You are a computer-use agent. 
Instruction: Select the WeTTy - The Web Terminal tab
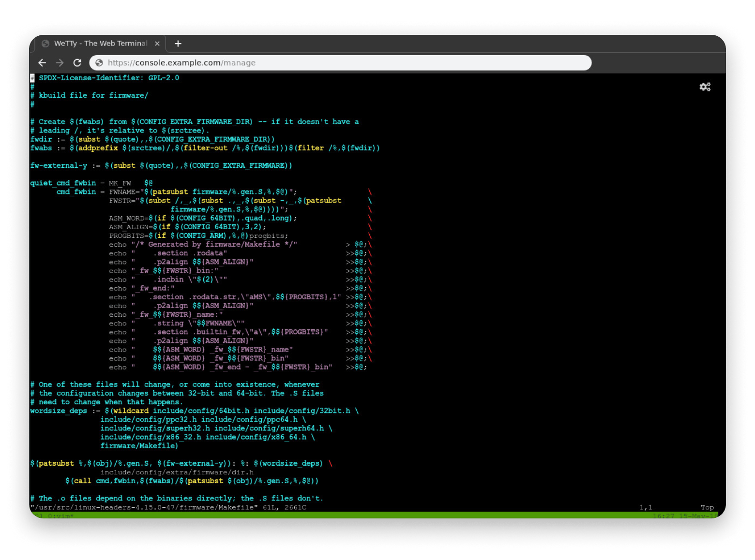[x=100, y=44]
